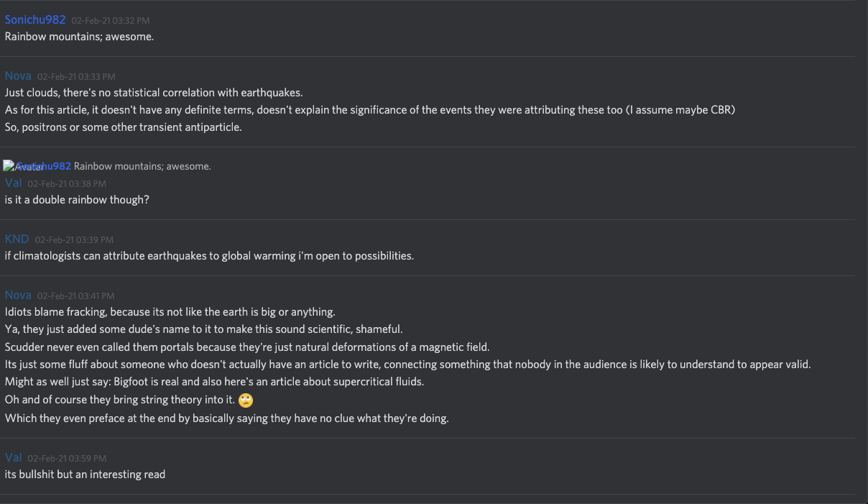
Task: Click the rolling eyes emoji
Action: [x=246, y=400]
